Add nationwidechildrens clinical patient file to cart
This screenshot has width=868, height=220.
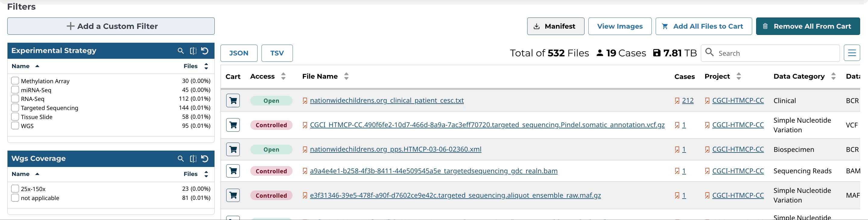233,100
